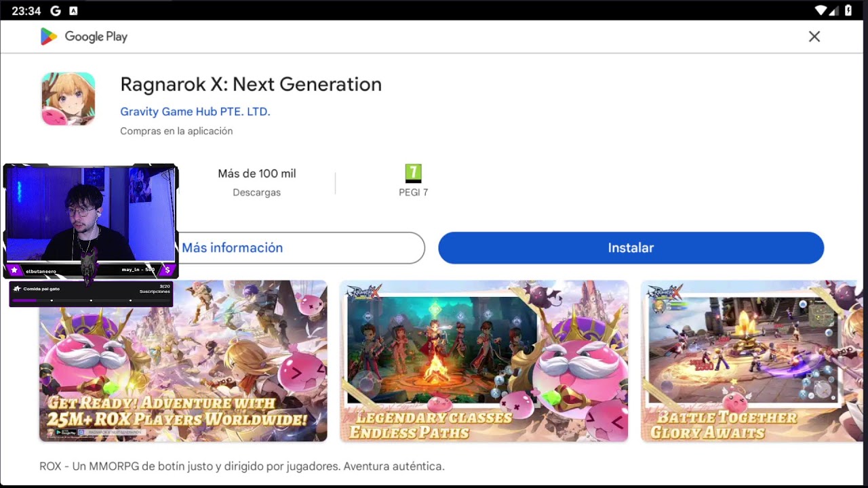Viewport: 868px width, 488px height.
Task: Click the PEGI 7 label text
Action: pyautogui.click(x=414, y=192)
